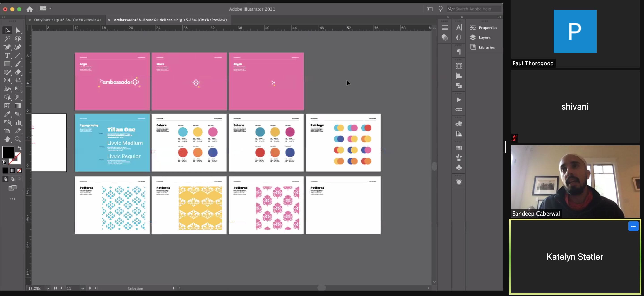Select the Paintbrush tool
Viewport: 644px width, 296px height.
18,64
